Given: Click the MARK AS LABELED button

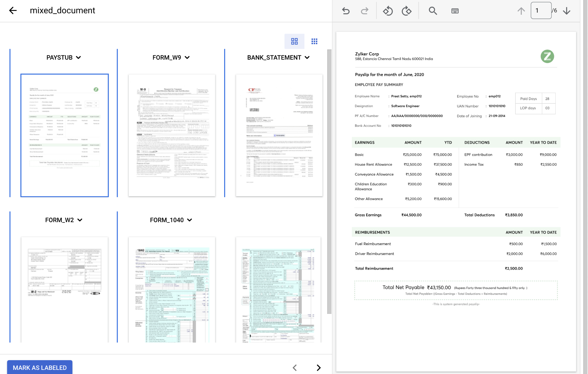Looking at the screenshot, I should [x=40, y=367].
